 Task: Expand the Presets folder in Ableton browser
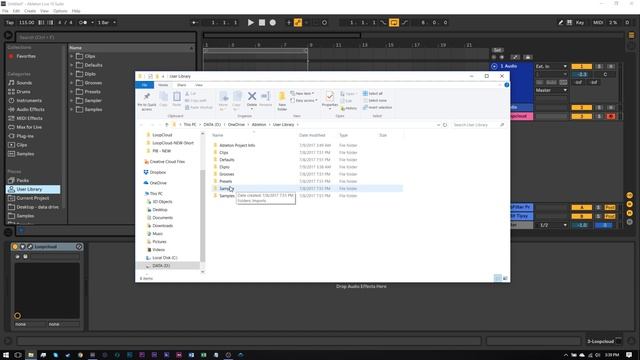72,92
